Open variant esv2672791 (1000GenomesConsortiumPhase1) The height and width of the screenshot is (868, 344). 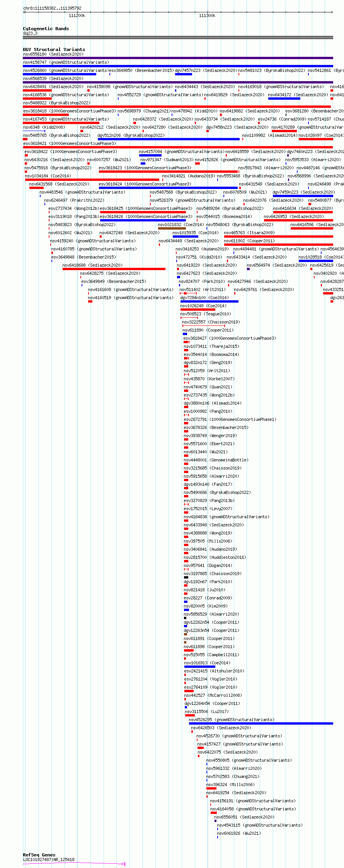(x=230, y=419)
